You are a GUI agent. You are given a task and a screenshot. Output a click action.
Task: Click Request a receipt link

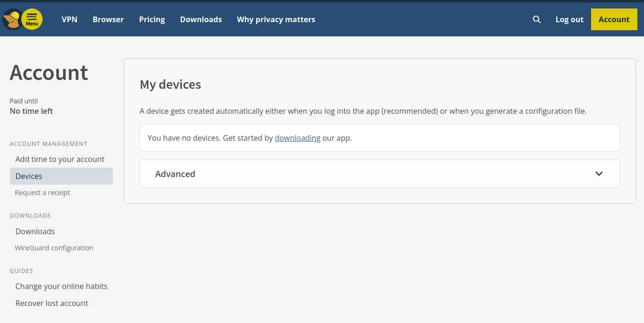point(43,193)
